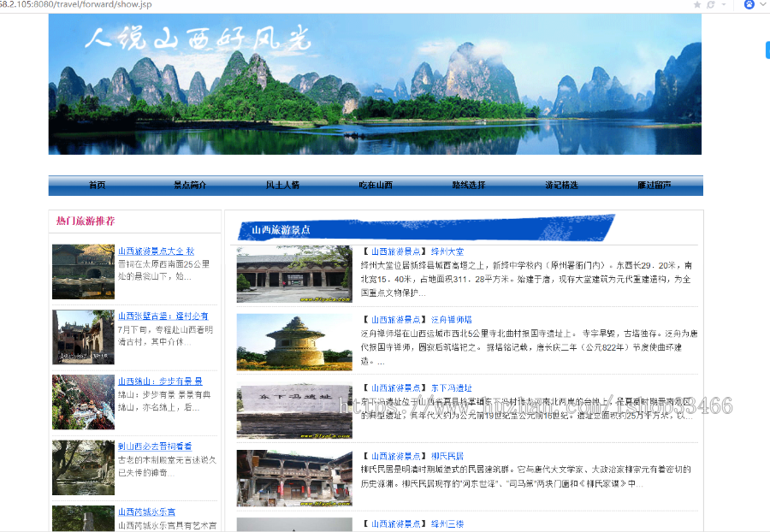Click the description starting 晋祠在太原西南面25公里
Screen dimensions: 770x532
click(x=163, y=270)
